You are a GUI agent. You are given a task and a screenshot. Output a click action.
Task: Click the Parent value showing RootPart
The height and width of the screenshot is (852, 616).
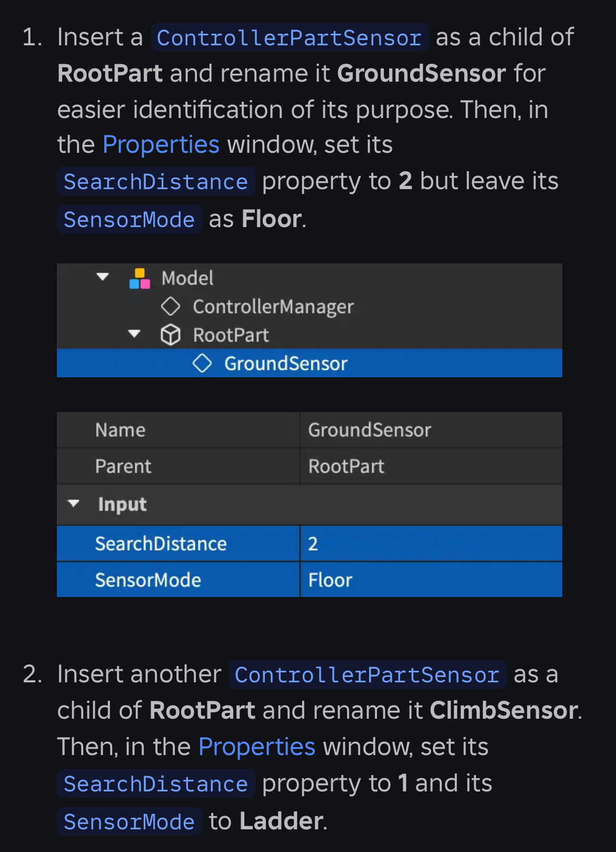tap(431, 466)
